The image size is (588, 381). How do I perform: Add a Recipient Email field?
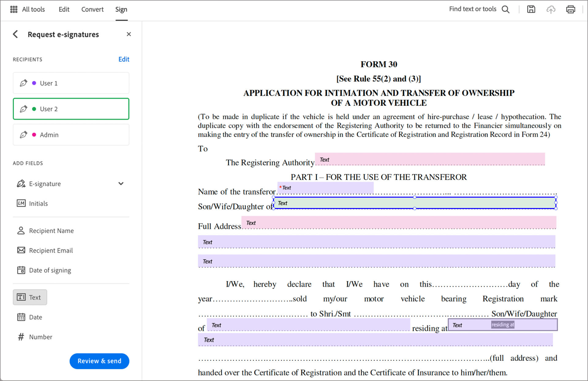[x=51, y=250]
